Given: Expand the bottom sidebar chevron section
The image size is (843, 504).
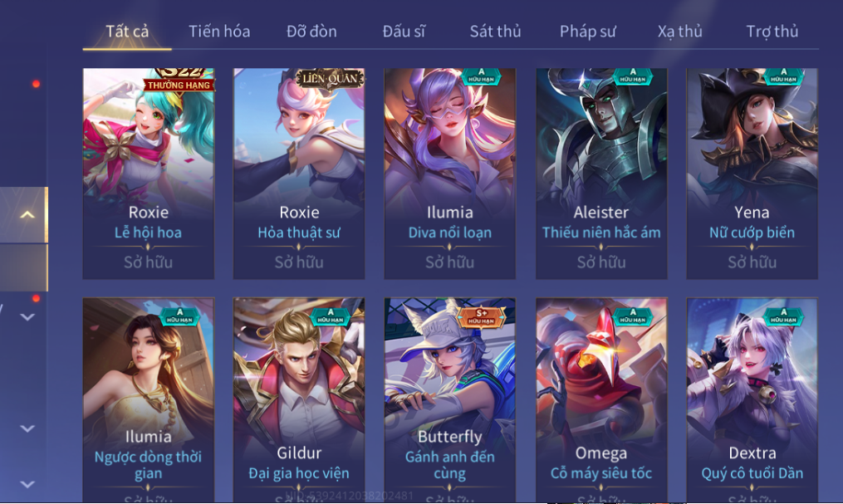Looking at the screenshot, I should coord(27,484).
